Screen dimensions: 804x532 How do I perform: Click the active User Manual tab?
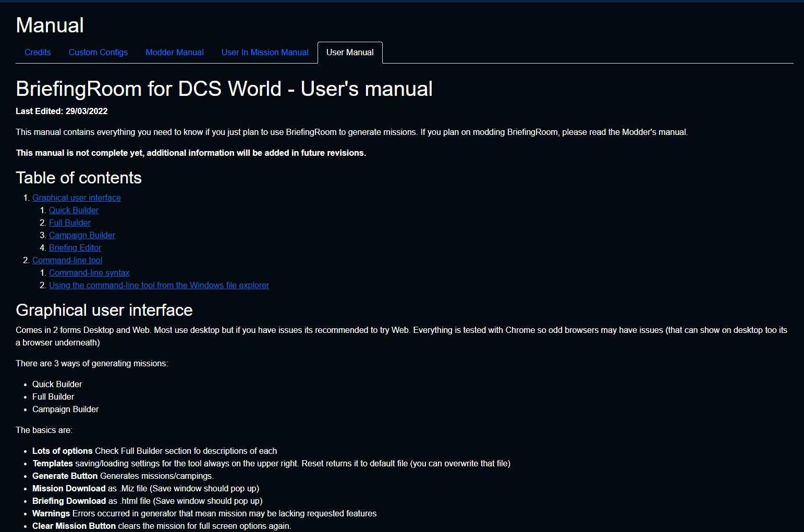point(350,53)
